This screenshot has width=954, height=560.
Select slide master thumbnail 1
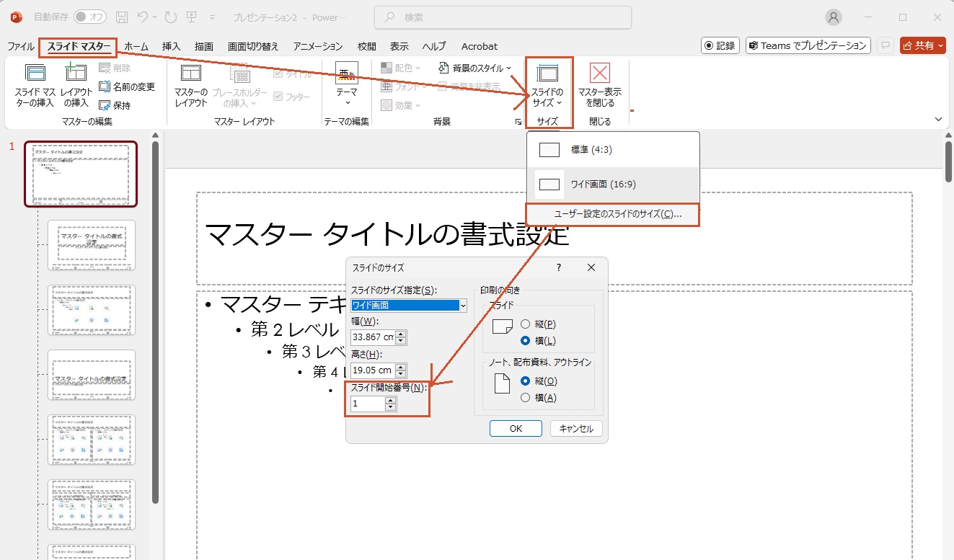81,174
